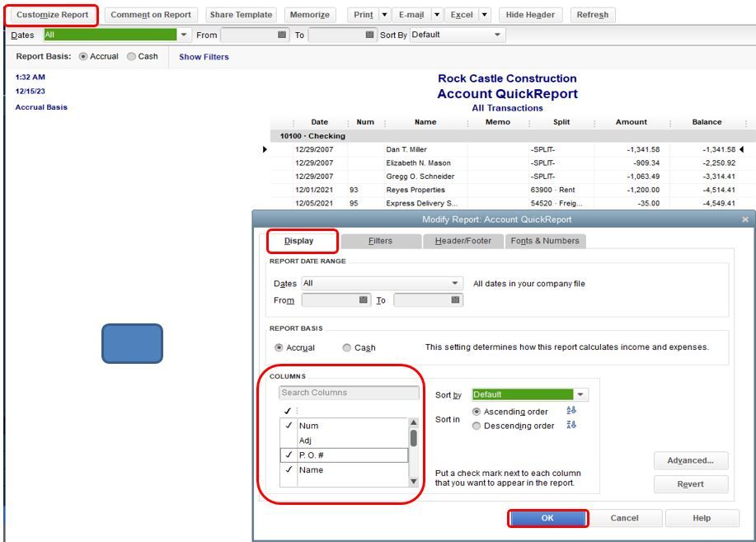Click Show Filters link
This screenshot has width=756, height=542.
204,57
